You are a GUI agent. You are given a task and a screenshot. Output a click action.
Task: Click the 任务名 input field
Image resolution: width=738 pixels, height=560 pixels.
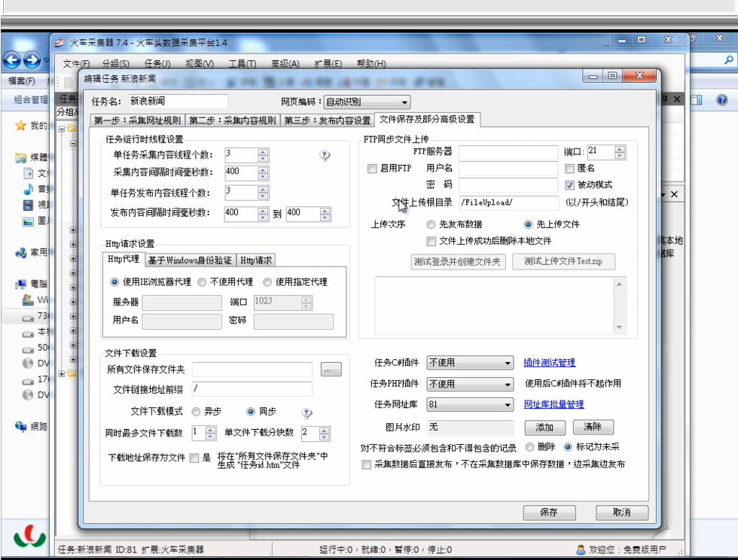[178, 102]
